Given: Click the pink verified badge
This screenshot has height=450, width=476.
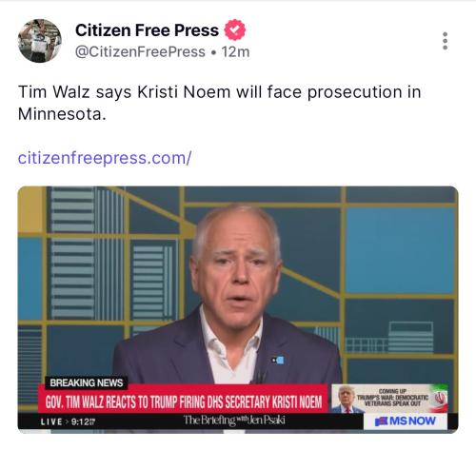Looking at the screenshot, I should click(x=235, y=29).
